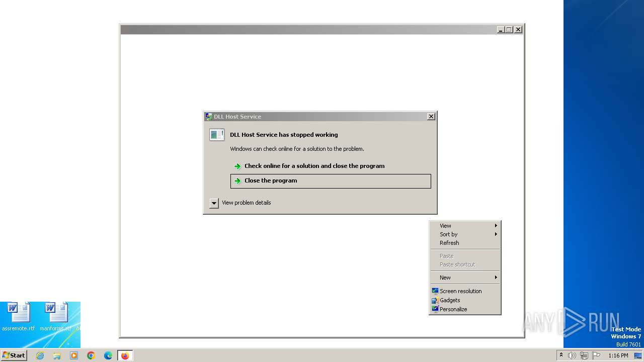Image resolution: width=644 pixels, height=362 pixels.
Task: Minimize the blank background window
Action: pos(501,30)
